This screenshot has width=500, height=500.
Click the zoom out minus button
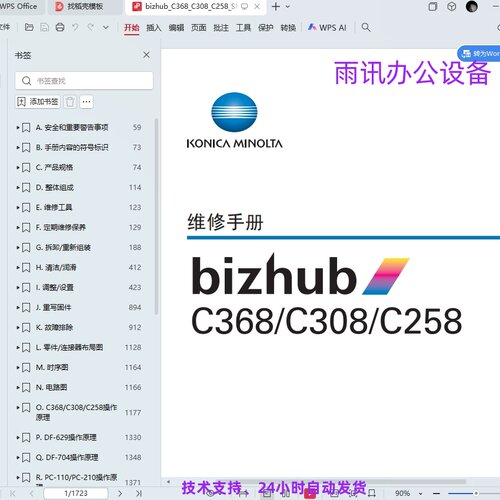click(437, 493)
